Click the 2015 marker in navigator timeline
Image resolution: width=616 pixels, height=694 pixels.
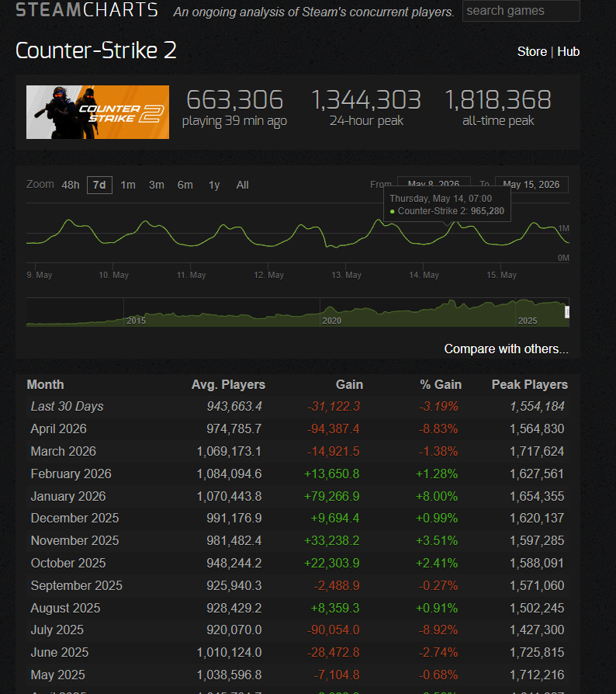(x=136, y=321)
